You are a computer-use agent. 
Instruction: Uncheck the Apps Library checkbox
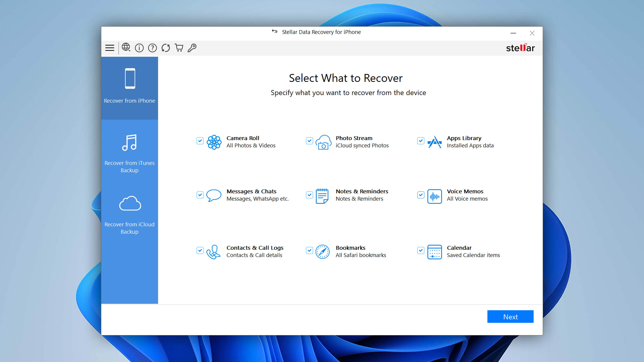pos(421,141)
